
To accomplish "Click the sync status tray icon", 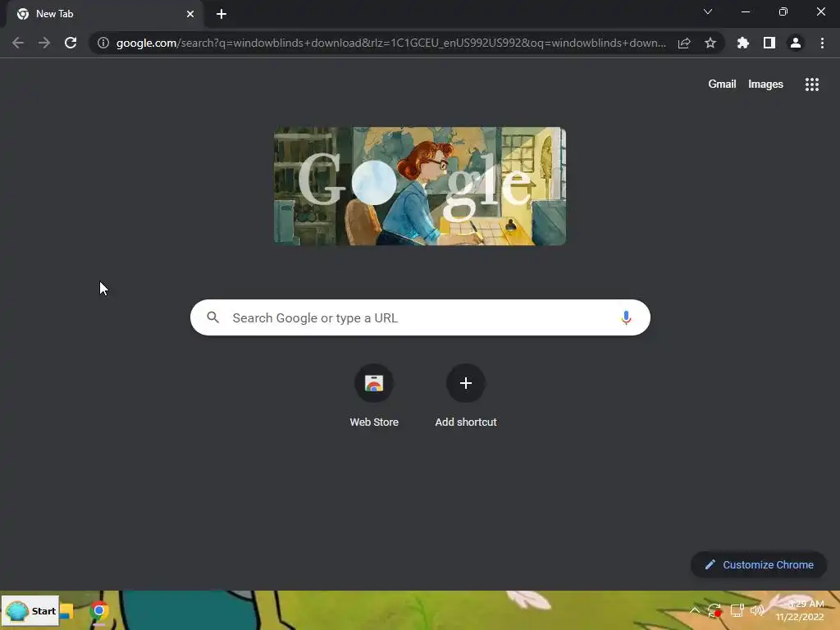I will point(714,610).
